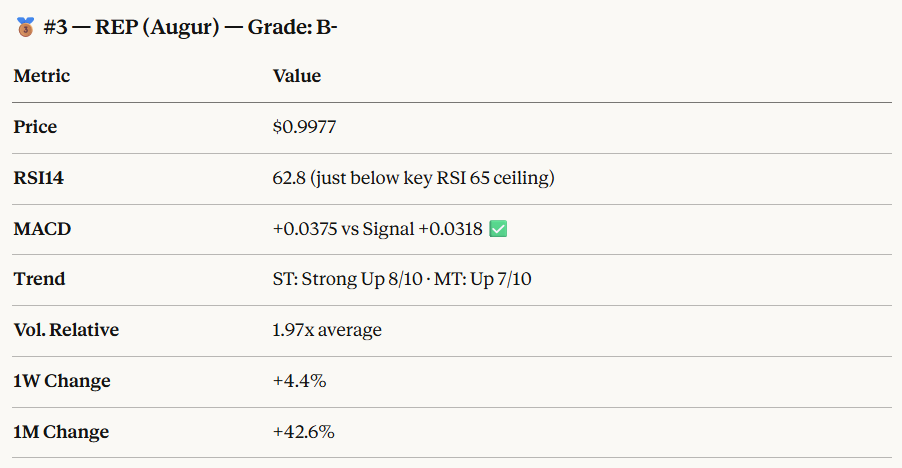
Task: Select the Trend row label
Action: (39, 279)
